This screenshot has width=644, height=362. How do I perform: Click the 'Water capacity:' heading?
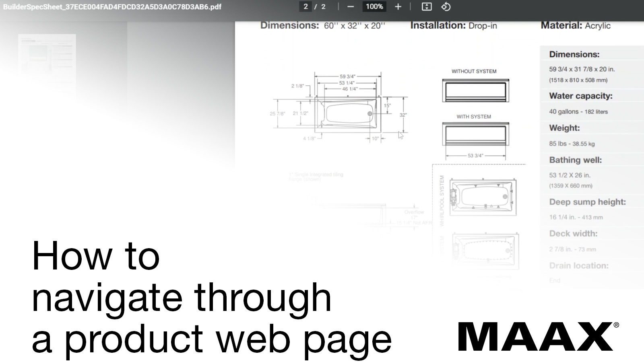pos(581,96)
